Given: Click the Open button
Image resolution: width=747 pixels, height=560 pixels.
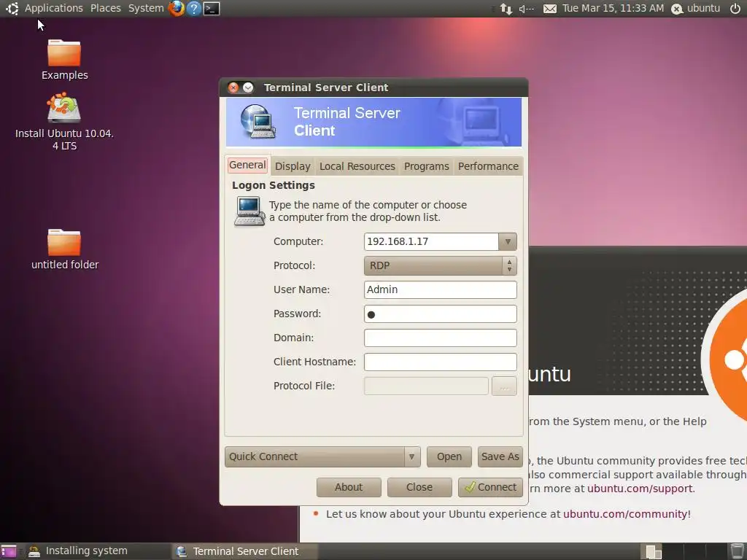Looking at the screenshot, I should pos(449,456).
